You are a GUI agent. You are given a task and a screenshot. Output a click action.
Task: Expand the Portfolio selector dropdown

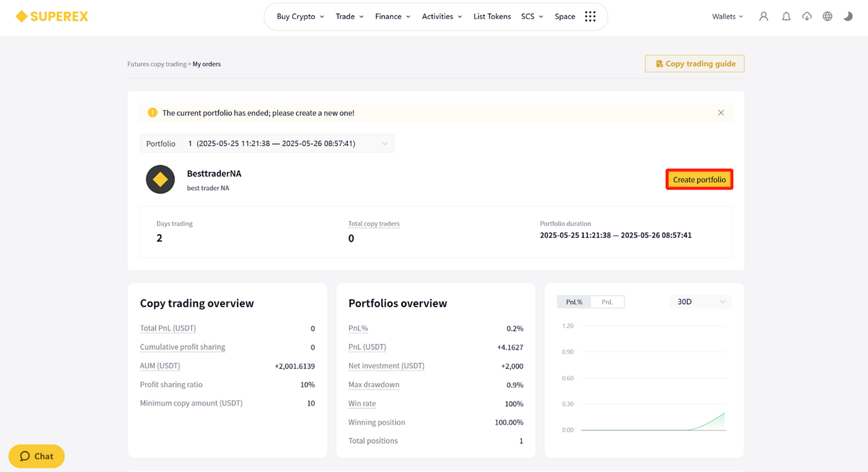click(x=267, y=144)
